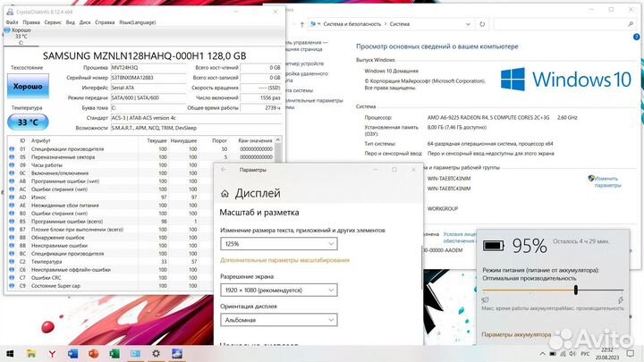
Task: Show hidden tray icons with the chevron
Action: coord(542,353)
